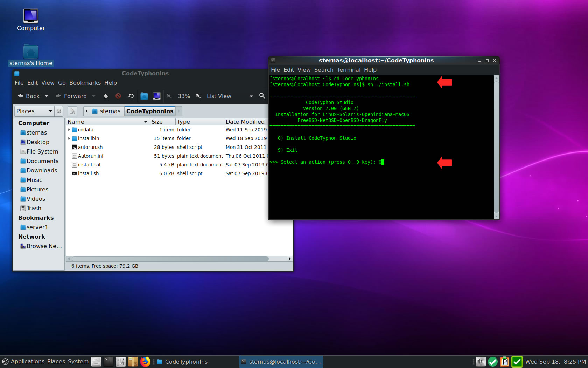Open Home folder via toolbar icon

144,96
